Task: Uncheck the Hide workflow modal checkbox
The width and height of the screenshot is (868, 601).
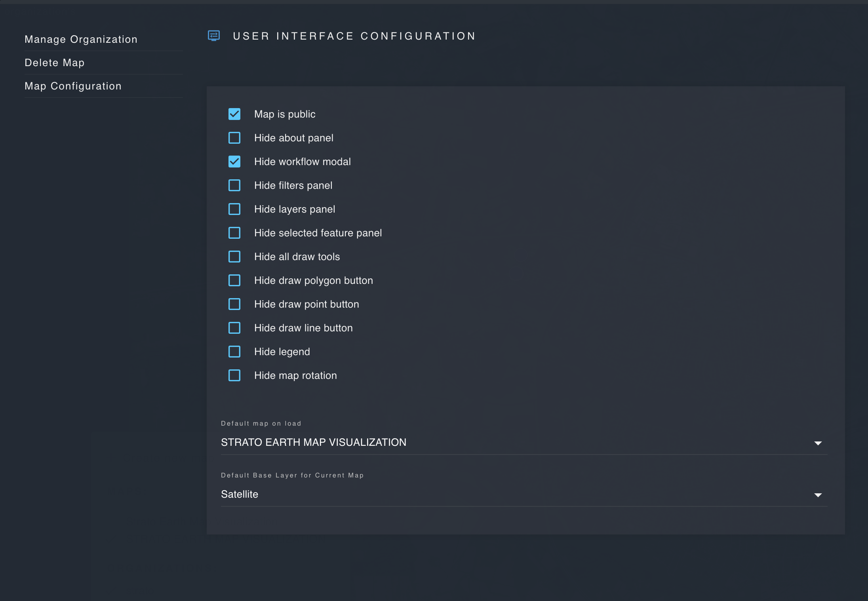Action: tap(234, 162)
